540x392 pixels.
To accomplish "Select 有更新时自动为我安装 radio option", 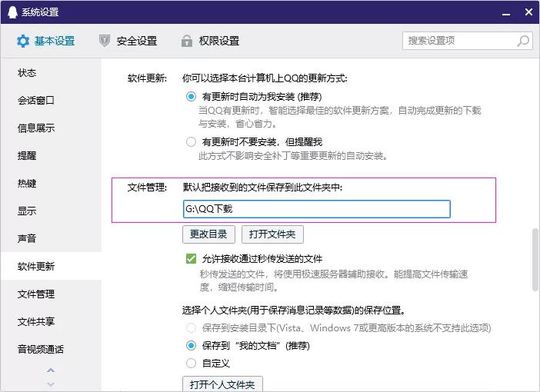I will coord(191,96).
